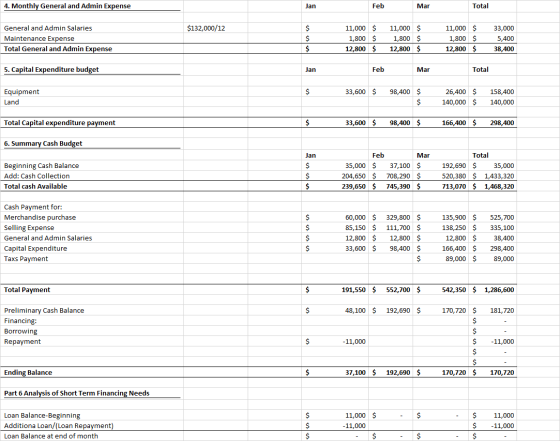This screenshot has width=560, height=441.
Task: Select the 'Maintenance Expense' row label
Action: tap(39, 39)
